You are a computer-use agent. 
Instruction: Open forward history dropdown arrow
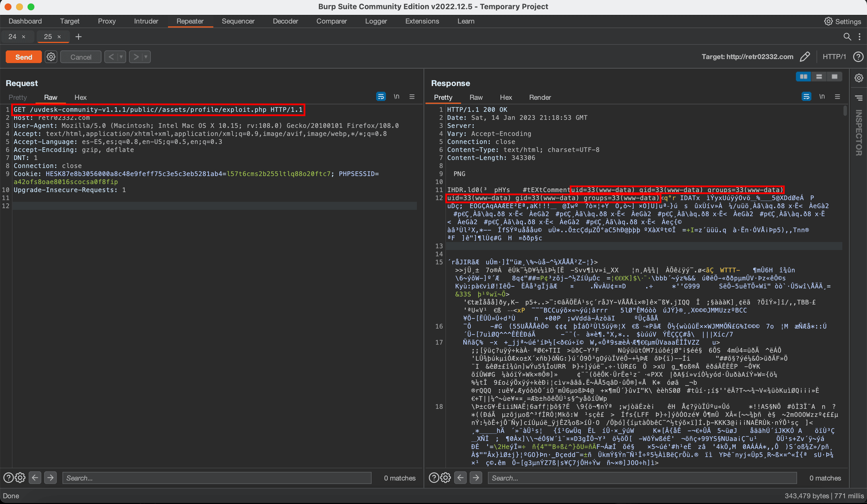click(146, 57)
